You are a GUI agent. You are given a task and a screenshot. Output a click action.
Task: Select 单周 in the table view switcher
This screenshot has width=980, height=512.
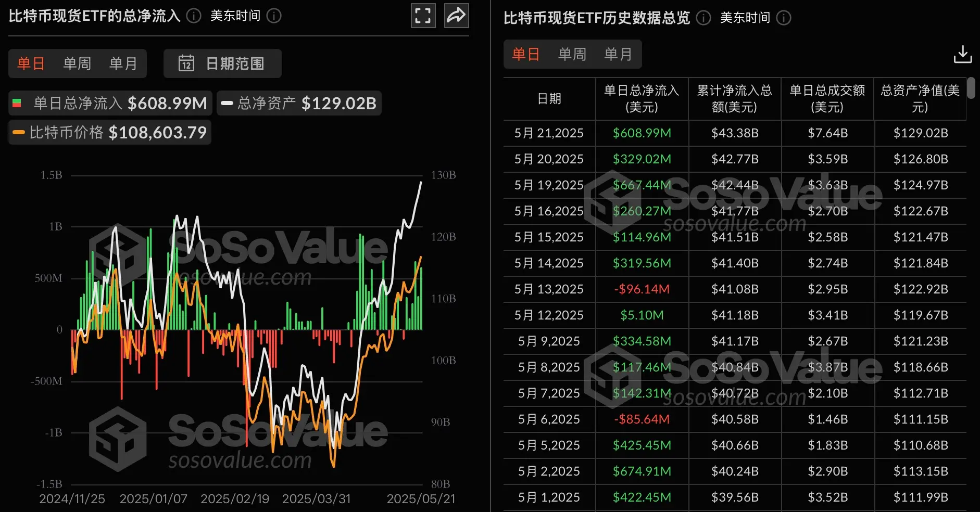(572, 54)
